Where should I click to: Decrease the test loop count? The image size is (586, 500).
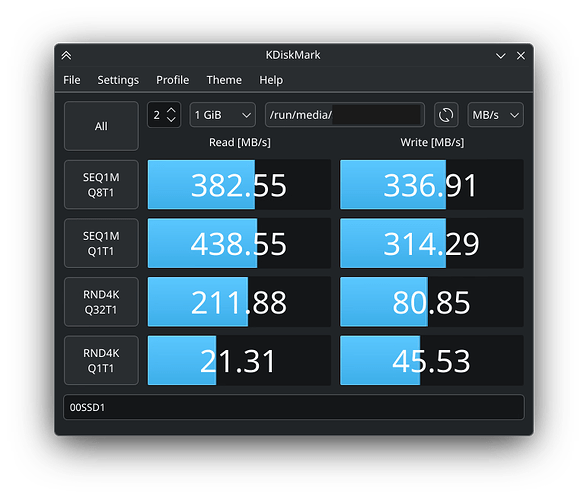tap(171, 119)
